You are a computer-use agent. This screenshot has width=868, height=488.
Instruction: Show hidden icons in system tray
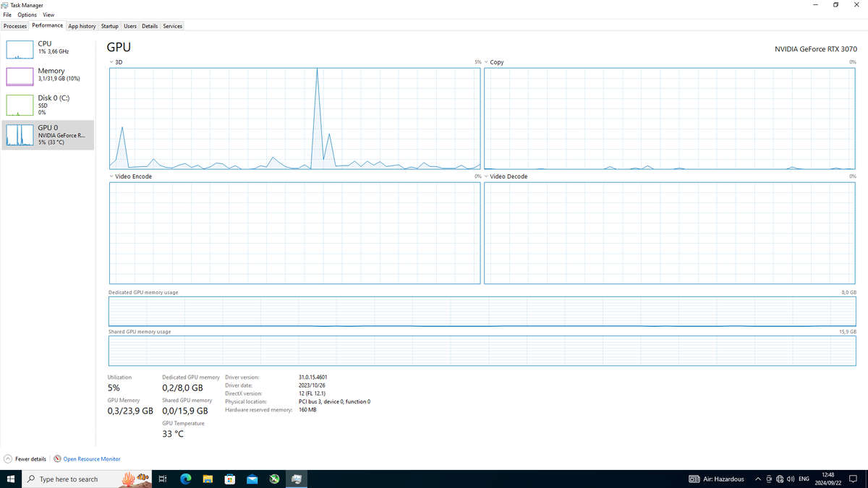[x=757, y=479]
